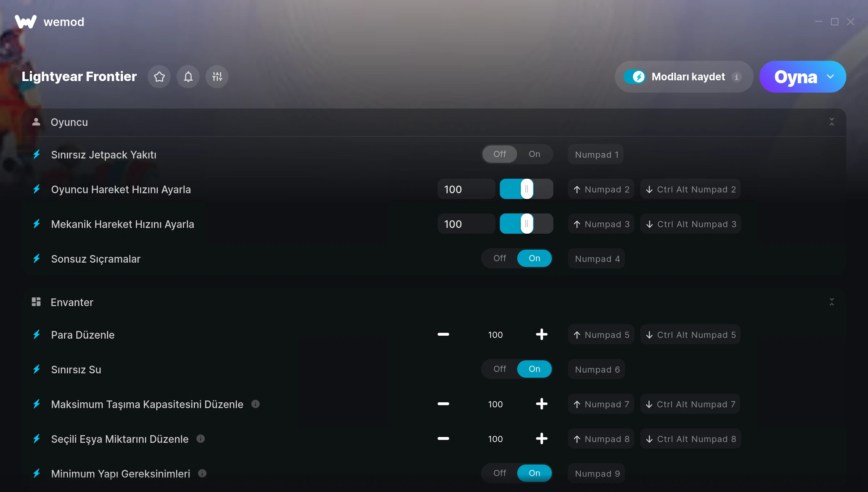The width and height of the screenshot is (868, 492).
Task: Turn Off Sınırsız Su
Action: 500,369
